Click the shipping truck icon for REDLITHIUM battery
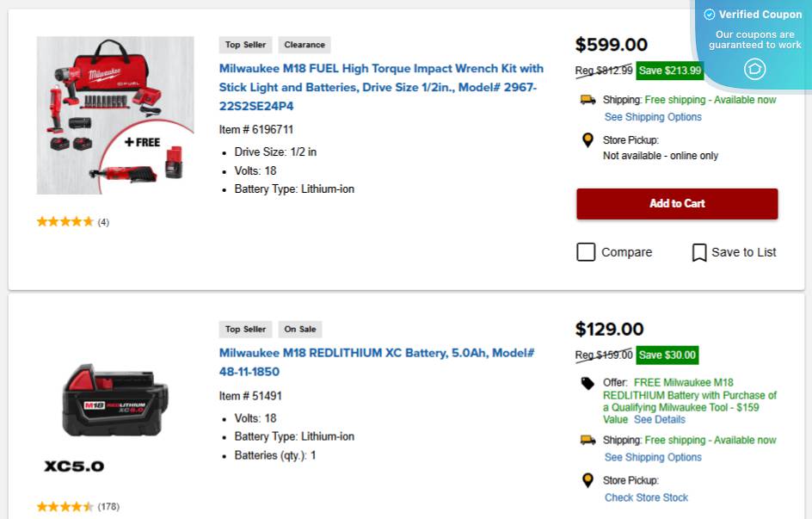Screen dimensions: 812x519 pyautogui.click(x=588, y=440)
